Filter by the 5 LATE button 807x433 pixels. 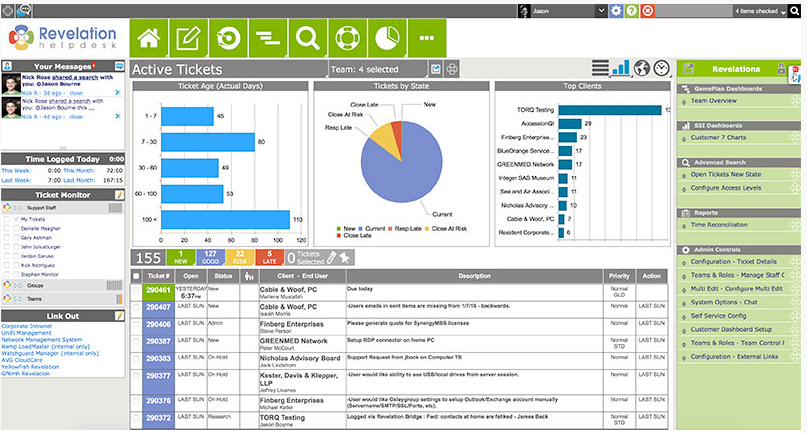click(x=270, y=257)
